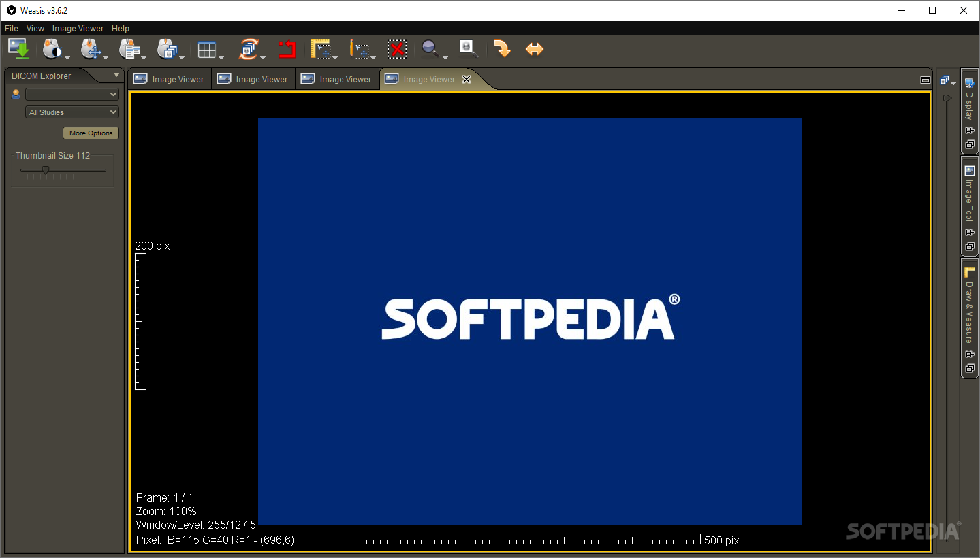Pin the Display panel
The image size is (980, 558).
pos(970,131)
